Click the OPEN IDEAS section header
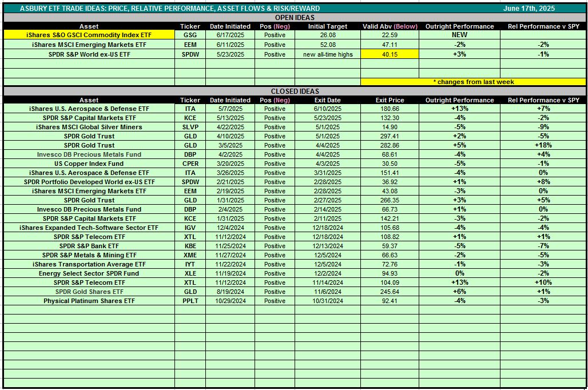This screenshot has height=390, width=588. pyautogui.click(x=295, y=18)
